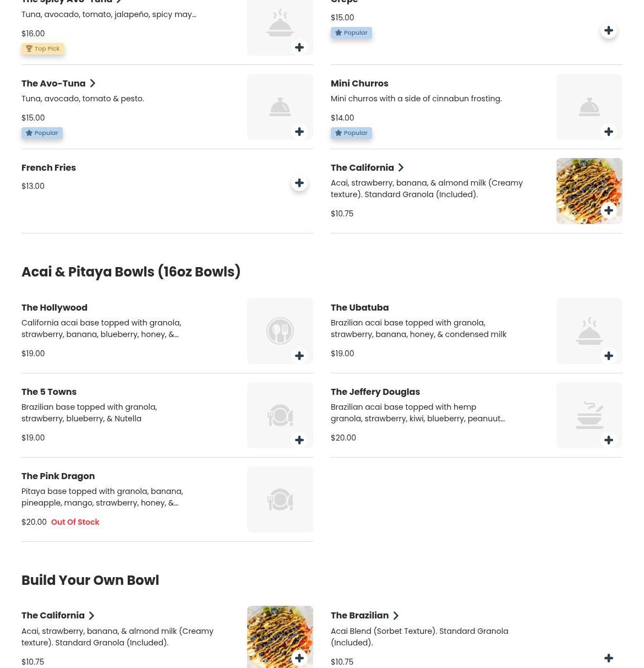644x668 pixels.
Task: Click the Popular badge under Avo-Tuna
Action: [x=42, y=133]
